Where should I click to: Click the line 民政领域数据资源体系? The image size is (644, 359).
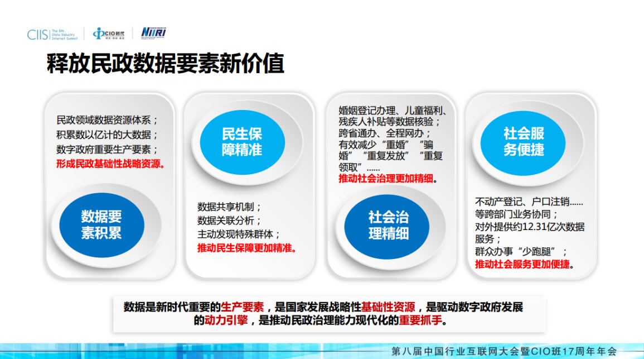pyautogui.click(x=108, y=119)
